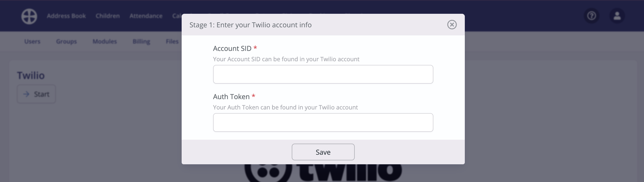Switch to the Files tab
The height and width of the screenshot is (182, 644).
click(x=172, y=42)
